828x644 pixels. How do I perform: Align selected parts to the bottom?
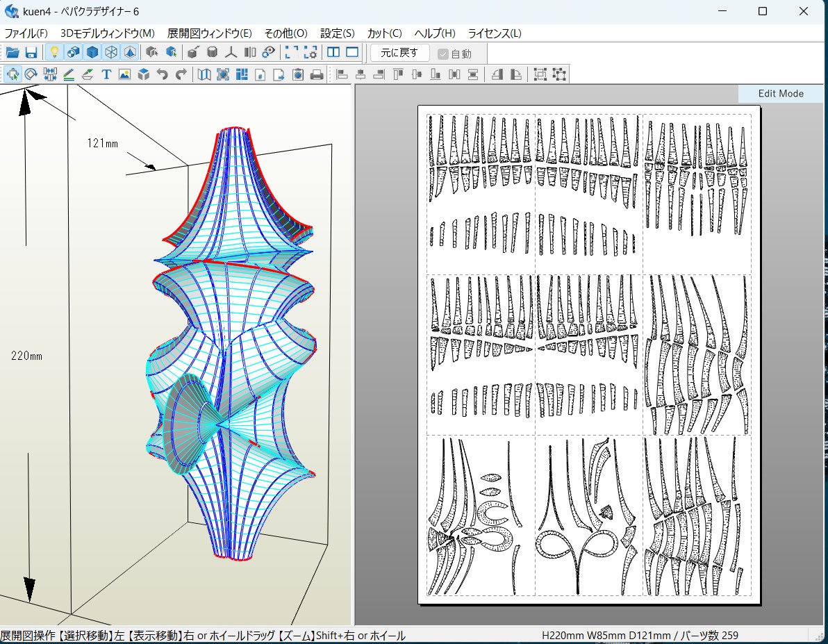(436, 74)
